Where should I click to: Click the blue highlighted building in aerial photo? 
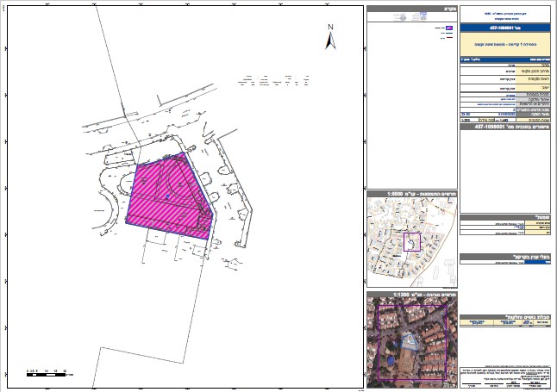click(x=410, y=342)
